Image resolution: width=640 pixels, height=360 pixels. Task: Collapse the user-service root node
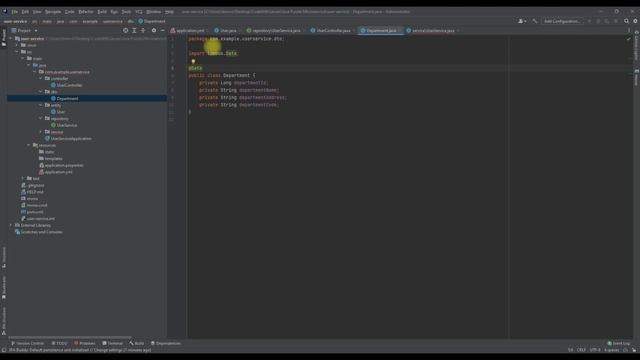click(x=11, y=38)
